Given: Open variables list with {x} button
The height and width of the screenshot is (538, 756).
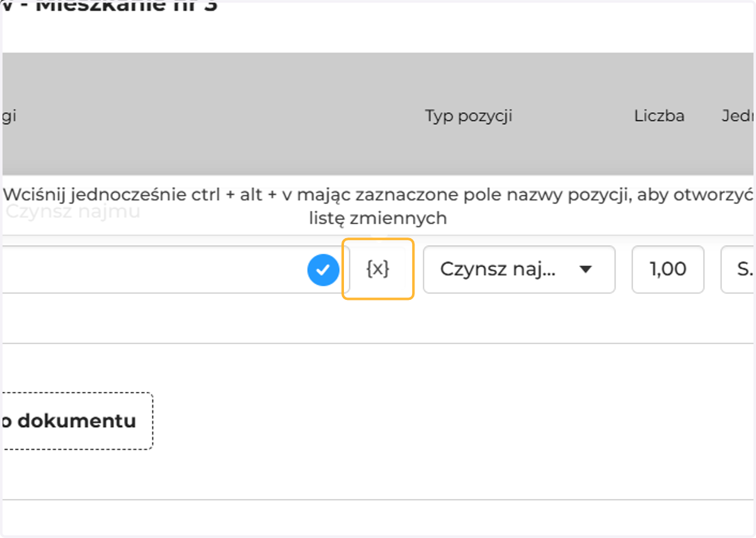Looking at the screenshot, I should pyautogui.click(x=377, y=270).
